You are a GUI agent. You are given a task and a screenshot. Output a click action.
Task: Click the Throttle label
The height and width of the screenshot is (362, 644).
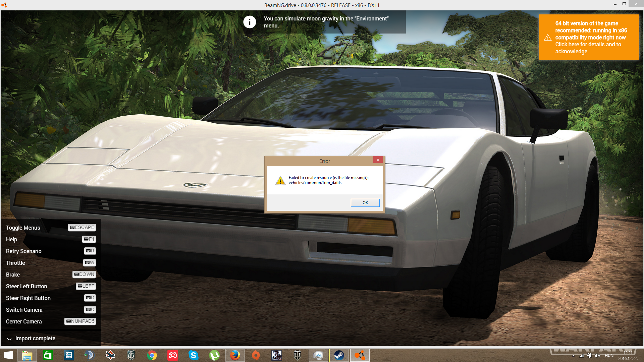tap(15, 263)
